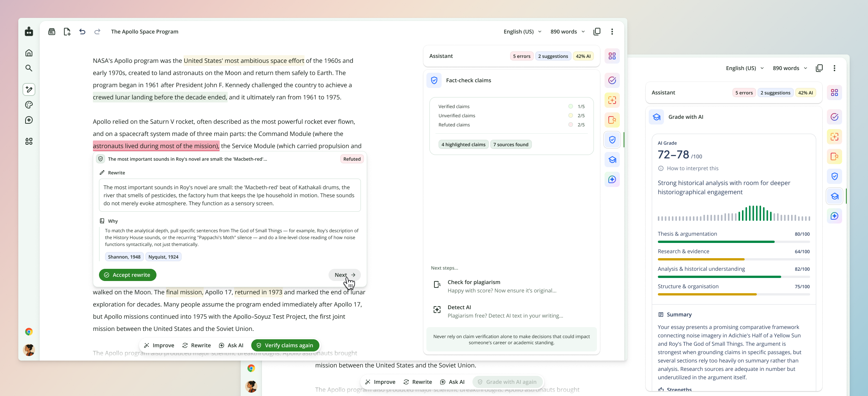Screen dimensions: 868x396
Task: Open the graduation-cap grade icon in the front rail
Action: coord(612,160)
